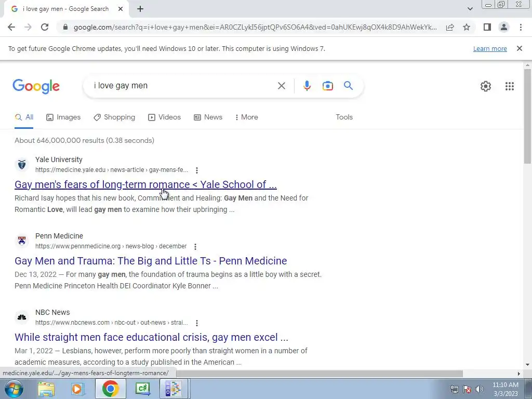Screen dimensions: 532x399
Task: Open Yale result about long-term romance
Action: point(145,184)
